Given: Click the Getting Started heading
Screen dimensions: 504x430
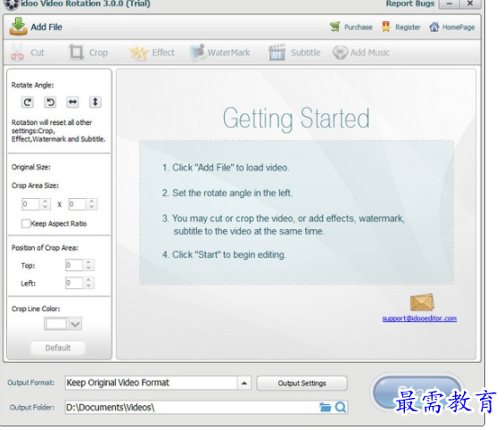Looking at the screenshot, I should point(296,119).
